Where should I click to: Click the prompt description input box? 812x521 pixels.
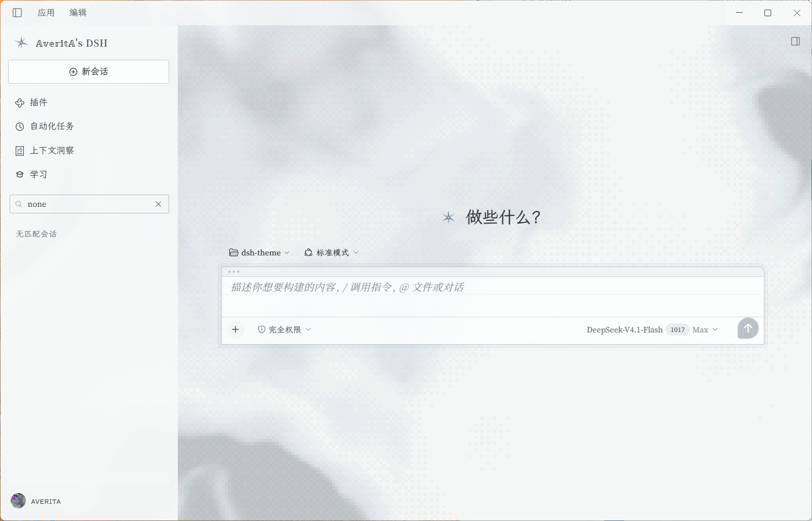[492, 296]
